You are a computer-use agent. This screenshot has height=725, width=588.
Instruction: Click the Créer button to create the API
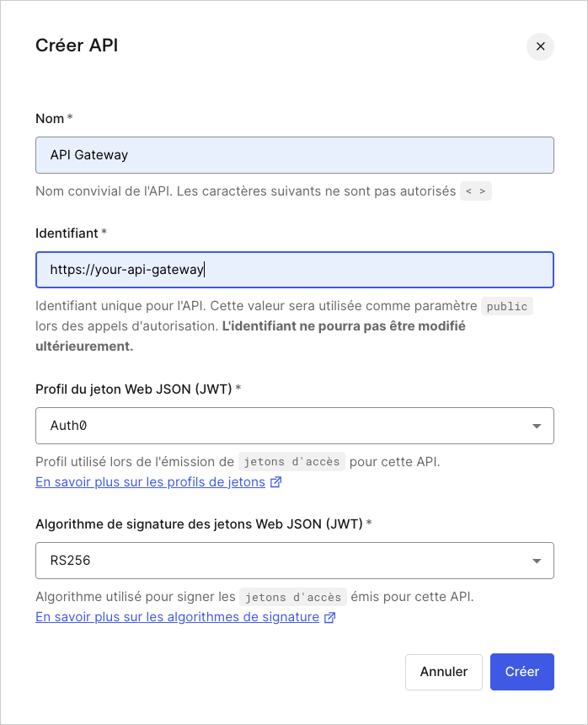pyautogui.click(x=521, y=672)
